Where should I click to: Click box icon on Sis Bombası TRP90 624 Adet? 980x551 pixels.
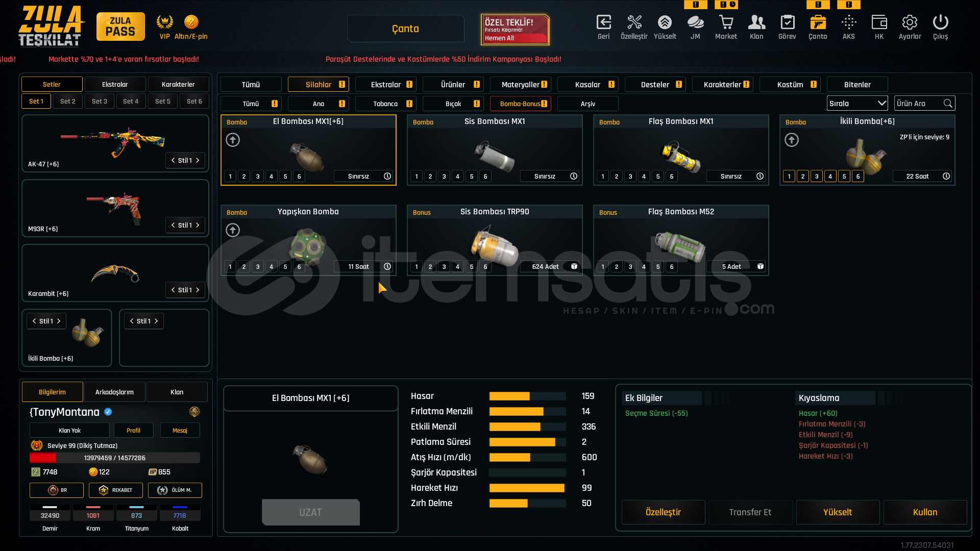[574, 266]
